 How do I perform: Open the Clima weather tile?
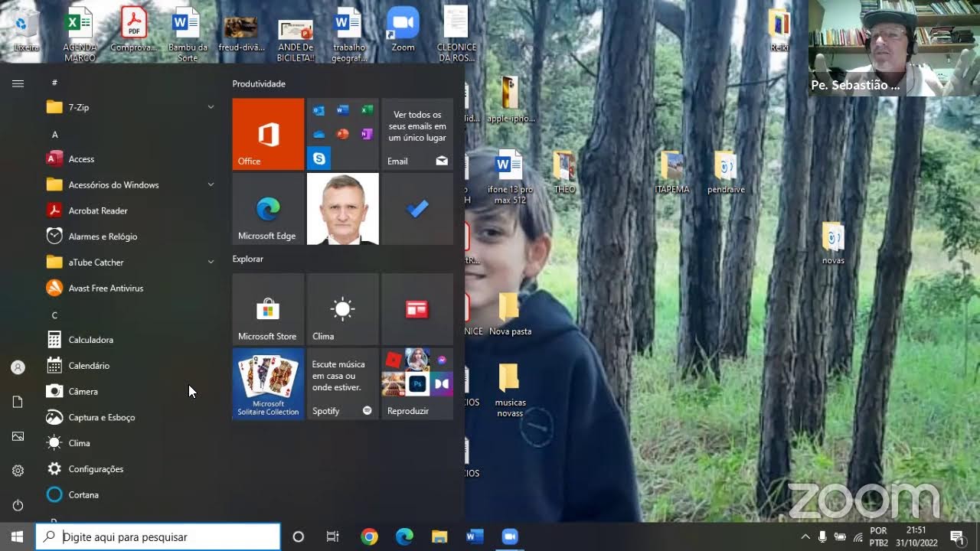[x=342, y=309]
